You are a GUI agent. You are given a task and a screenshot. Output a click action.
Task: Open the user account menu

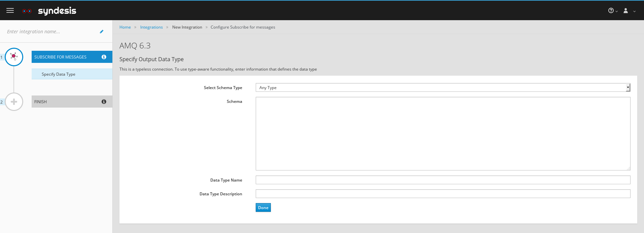coord(625,10)
